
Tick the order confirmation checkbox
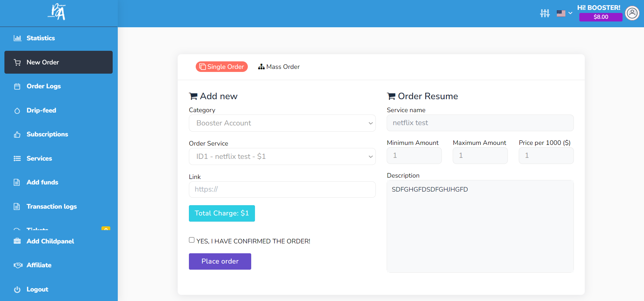pyautogui.click(x=192, y=240)
